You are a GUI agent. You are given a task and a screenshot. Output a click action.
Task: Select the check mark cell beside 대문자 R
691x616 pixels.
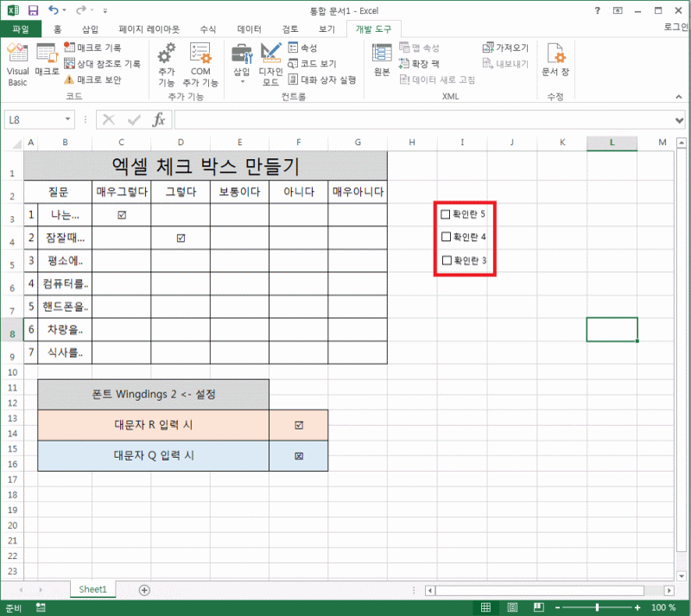tap(299, 425)
